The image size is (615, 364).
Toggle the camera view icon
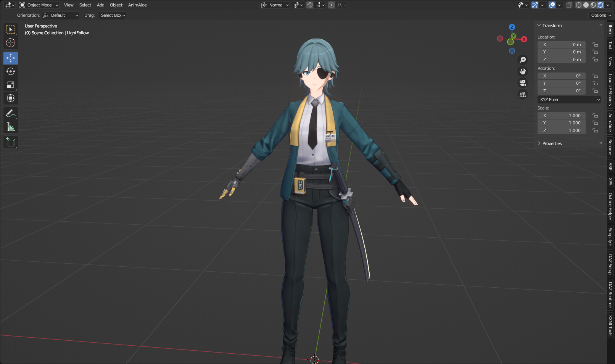tap(523, 83)
